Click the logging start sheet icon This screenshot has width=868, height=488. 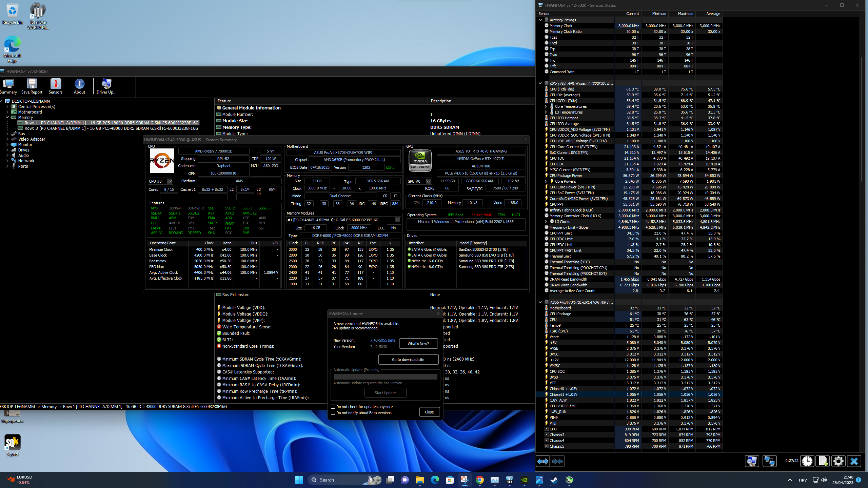point(823,461)
